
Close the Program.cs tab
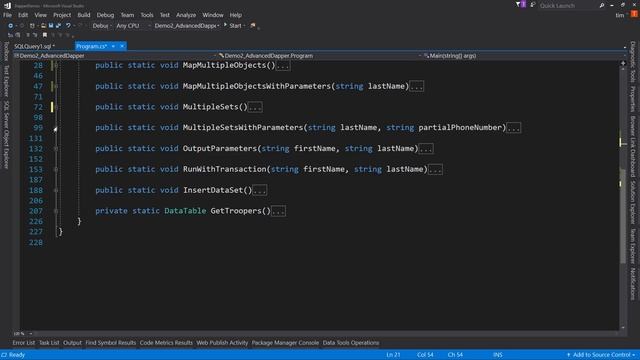[122, 46]
